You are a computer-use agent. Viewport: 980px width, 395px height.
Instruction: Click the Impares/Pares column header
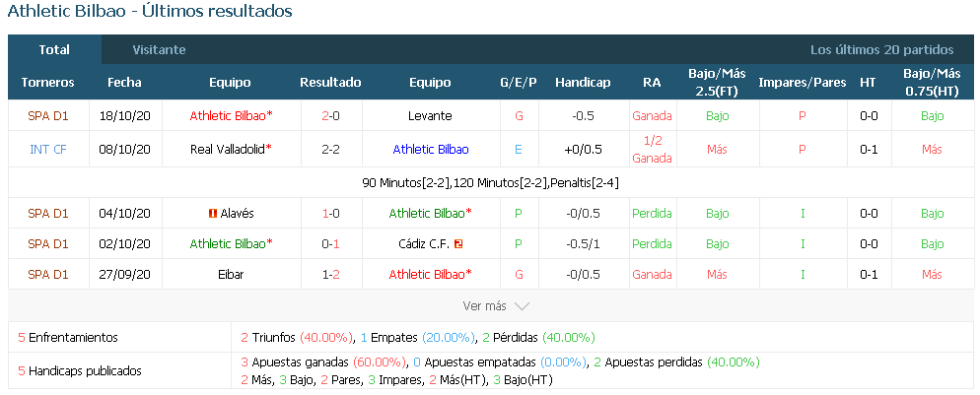coord(803,83)
